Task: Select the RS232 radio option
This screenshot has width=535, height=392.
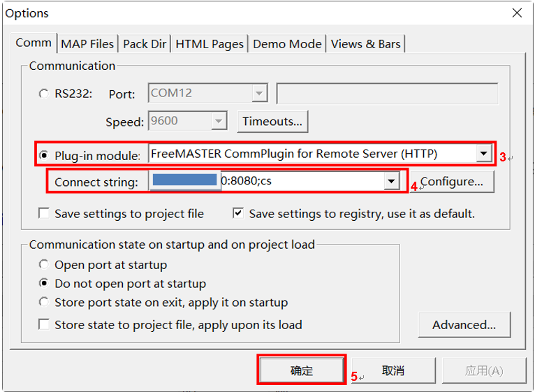Action: coord(44,94)
